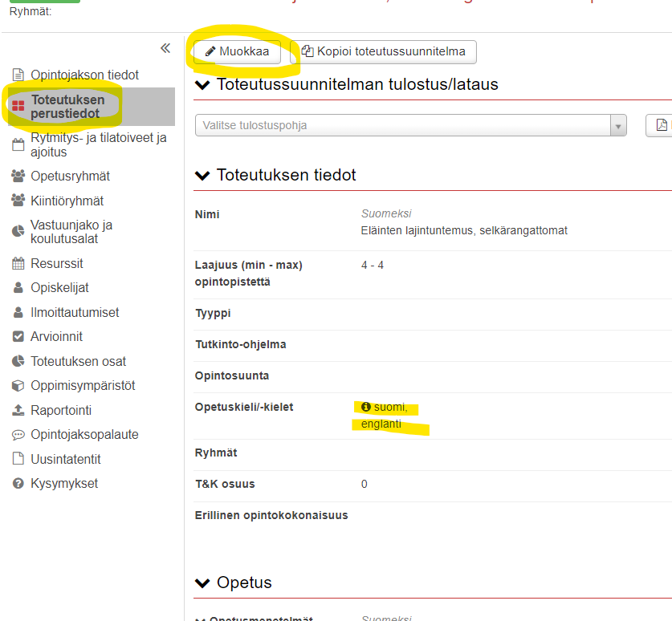Click the Raportointi upload icon

pos(18,411)
